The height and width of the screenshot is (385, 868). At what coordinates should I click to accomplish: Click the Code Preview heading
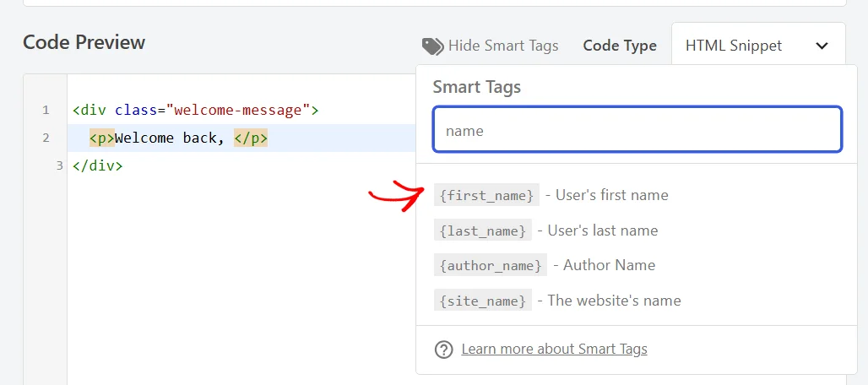click(x=84, y=42)
